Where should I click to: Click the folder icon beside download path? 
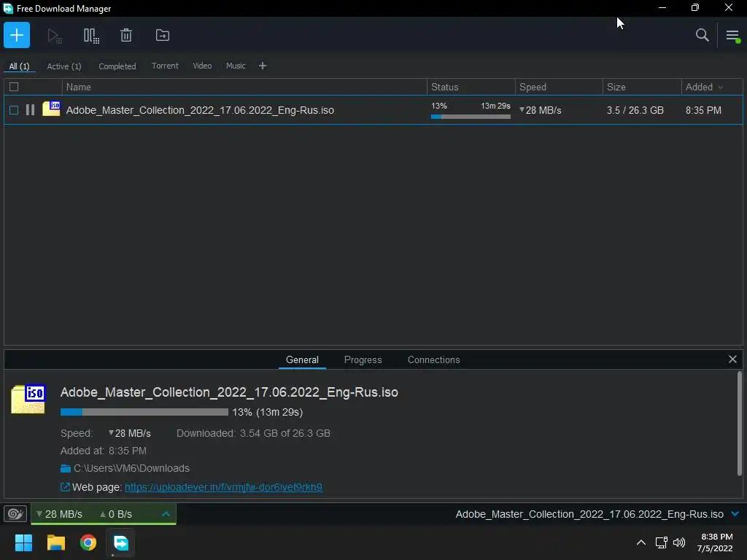tap(66, 469)
